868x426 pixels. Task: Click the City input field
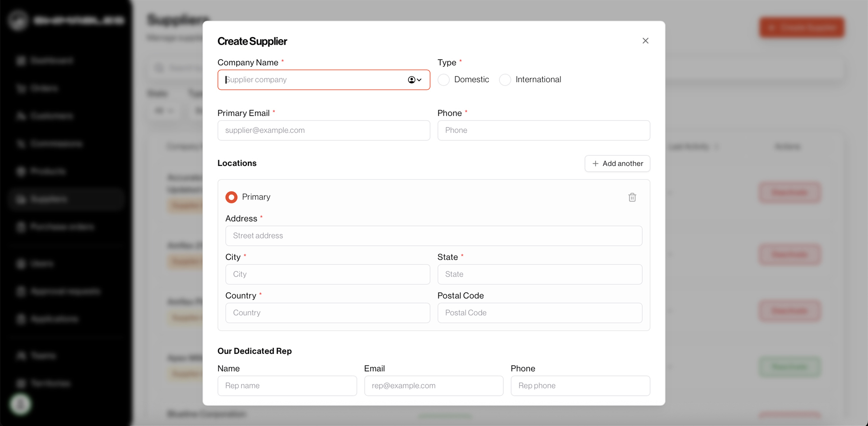point(328,274)
